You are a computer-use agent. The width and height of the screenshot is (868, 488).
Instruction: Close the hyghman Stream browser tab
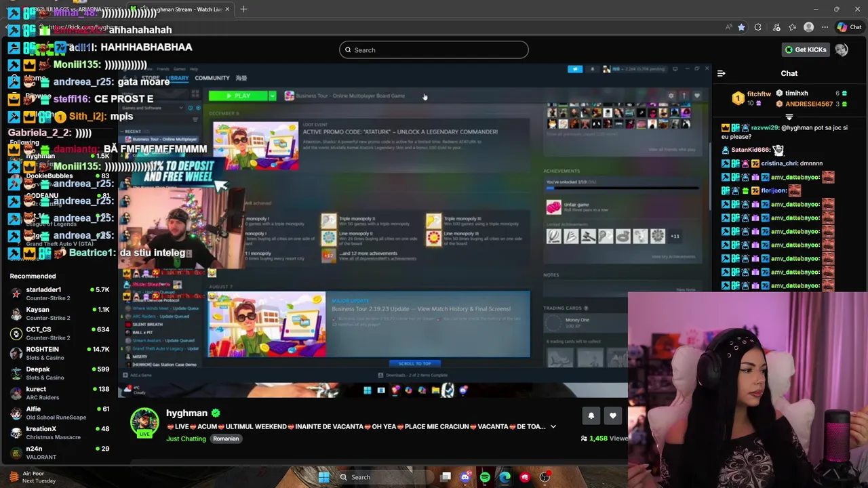(x=227, y=9)
